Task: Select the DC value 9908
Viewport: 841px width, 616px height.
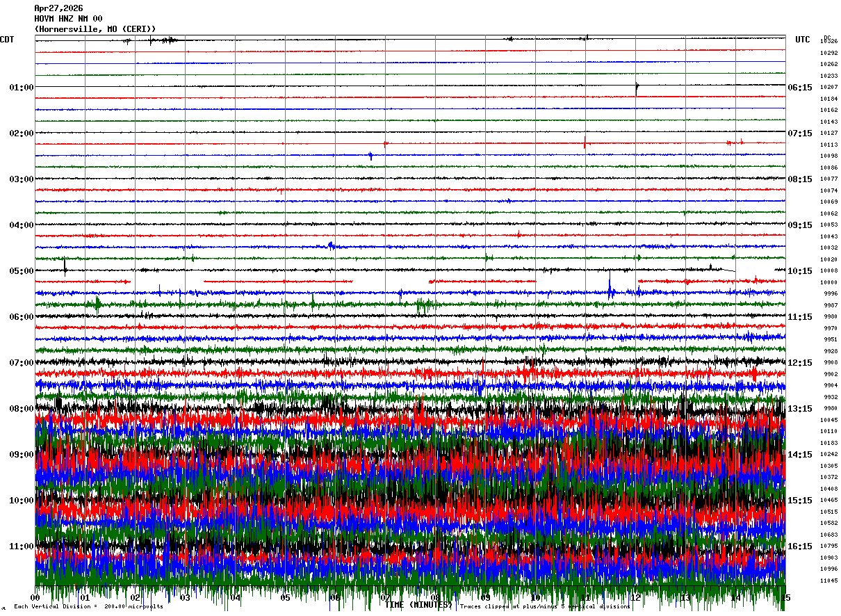Action: 831,363
